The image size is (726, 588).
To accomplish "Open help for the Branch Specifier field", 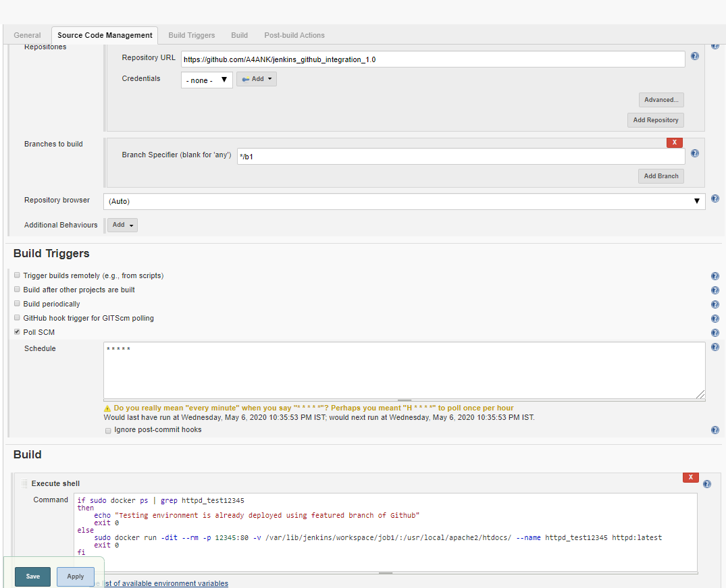I will [x=694, y=153].
